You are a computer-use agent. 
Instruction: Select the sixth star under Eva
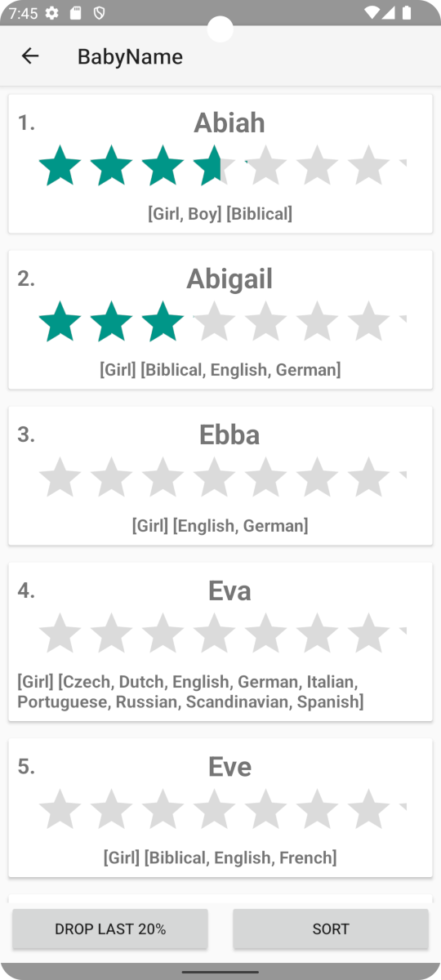click(317, 634)
